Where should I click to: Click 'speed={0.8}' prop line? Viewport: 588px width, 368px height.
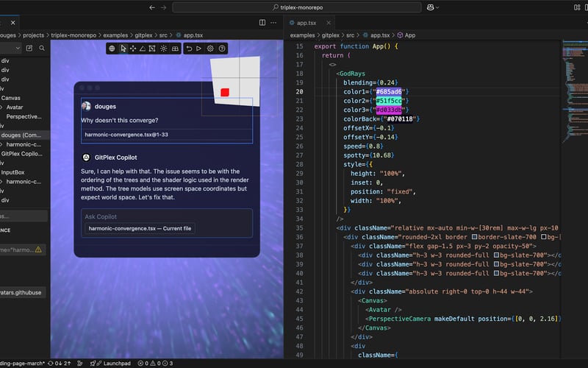pos(363,146)
